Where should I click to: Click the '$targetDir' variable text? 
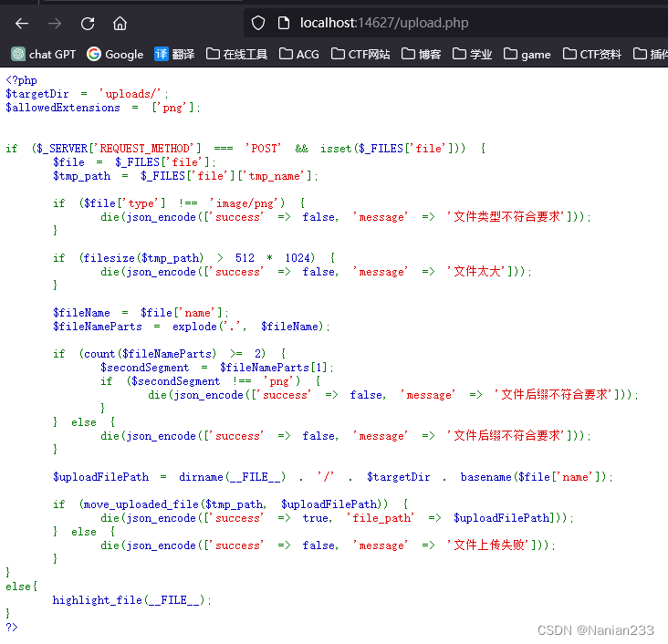(37, 94)
